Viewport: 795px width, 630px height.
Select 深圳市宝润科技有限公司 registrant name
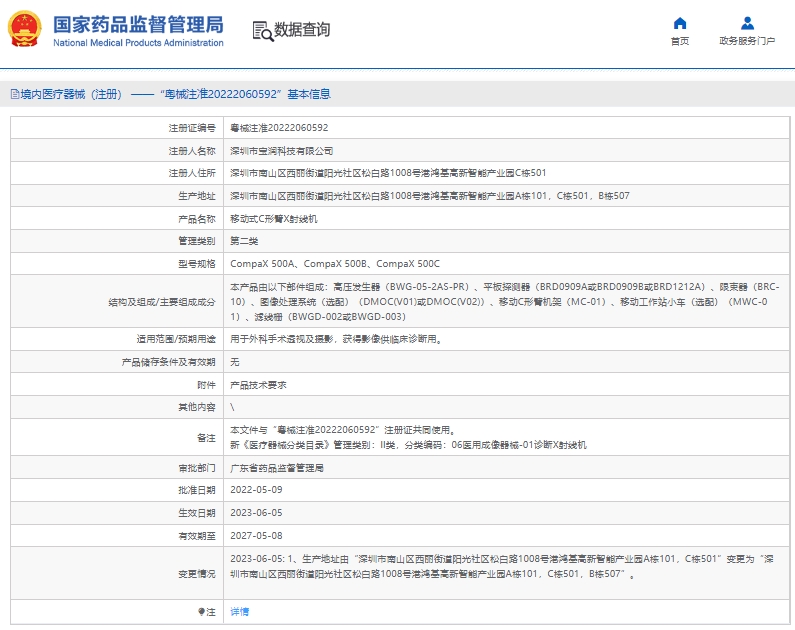(x=281, y=151)
